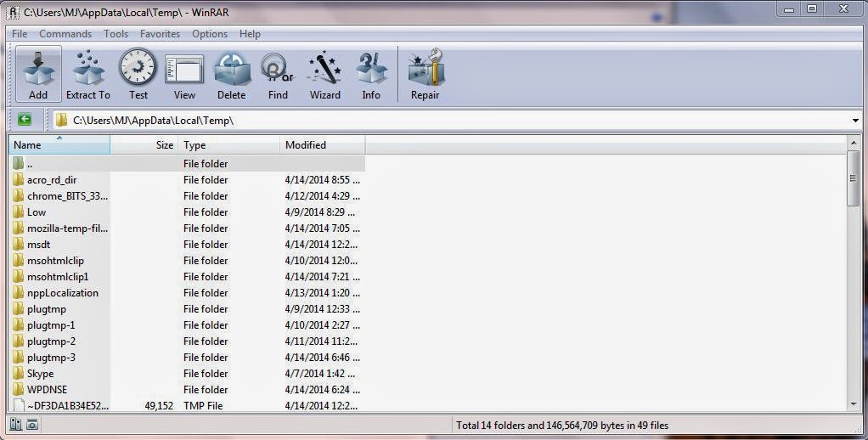The image size is (868, 440).
Task: Select the Skype folder icon
Action: 19,374
